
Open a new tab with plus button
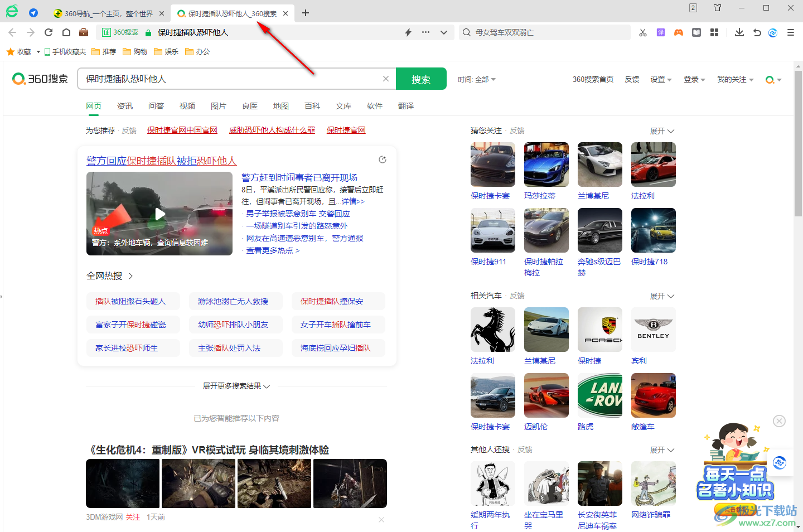(x=306, y=13)
